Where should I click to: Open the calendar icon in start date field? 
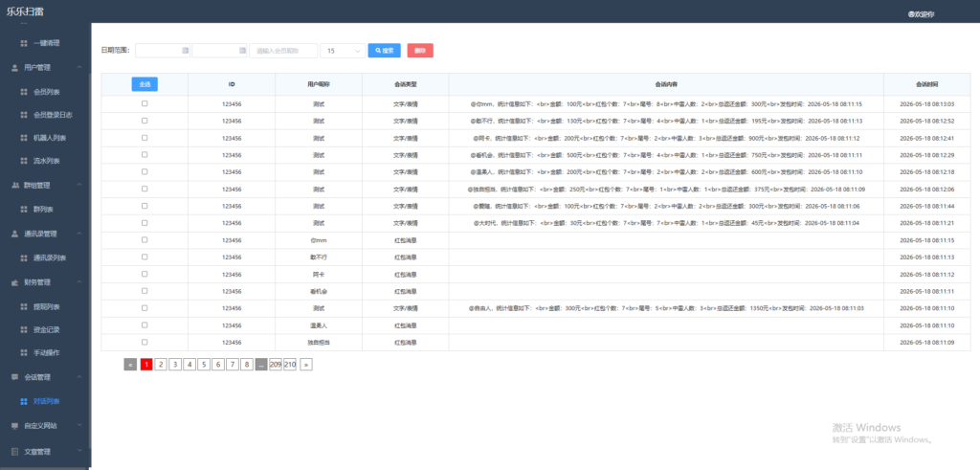click(x=185, y=51)
